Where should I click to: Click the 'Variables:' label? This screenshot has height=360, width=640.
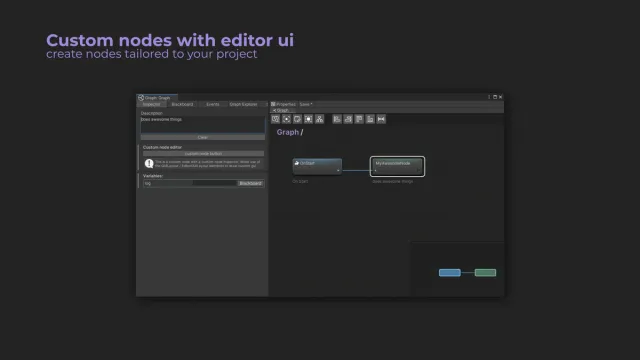pyautogui.click(x=153, y=176)
